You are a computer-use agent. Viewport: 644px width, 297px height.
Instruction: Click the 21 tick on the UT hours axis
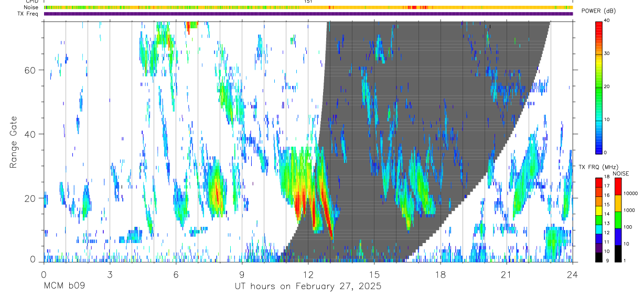[506, 274]
